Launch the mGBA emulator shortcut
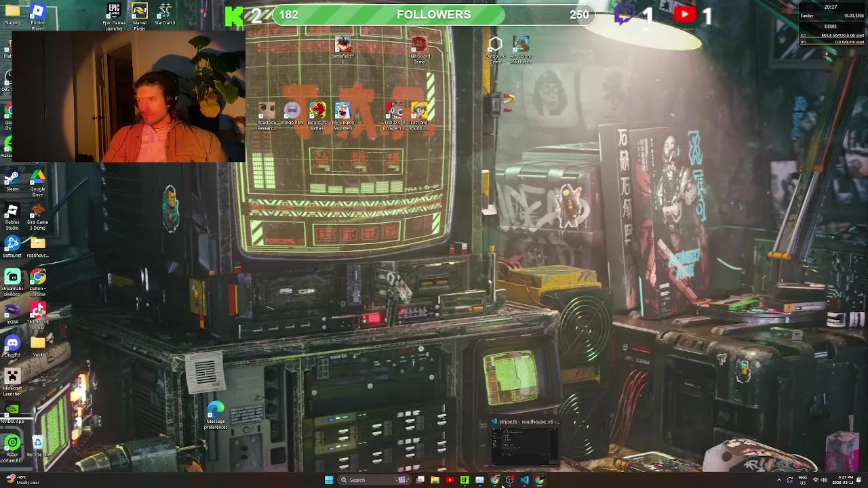868x488 pixels. 12,313
